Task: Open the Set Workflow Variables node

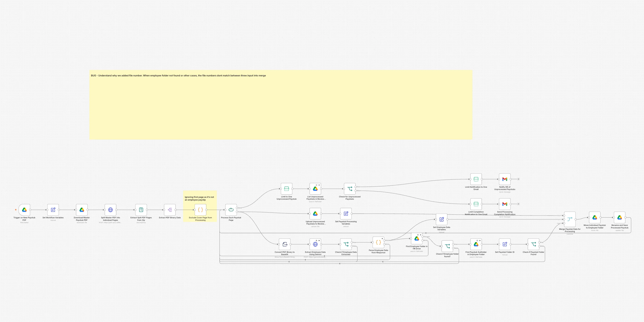Action: click(x=53, y=210)
